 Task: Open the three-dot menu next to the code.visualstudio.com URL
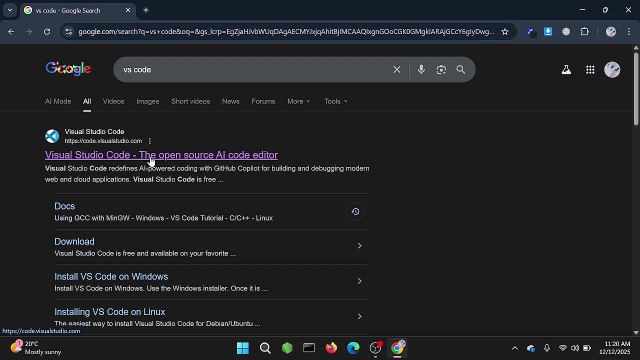[x=150, y=141]
